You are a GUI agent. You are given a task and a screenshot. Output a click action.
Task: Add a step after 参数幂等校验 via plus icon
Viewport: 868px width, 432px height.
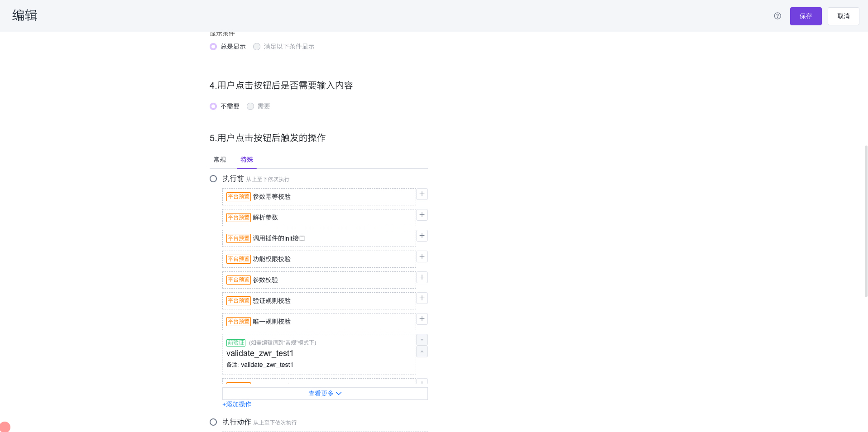point(422,194)
